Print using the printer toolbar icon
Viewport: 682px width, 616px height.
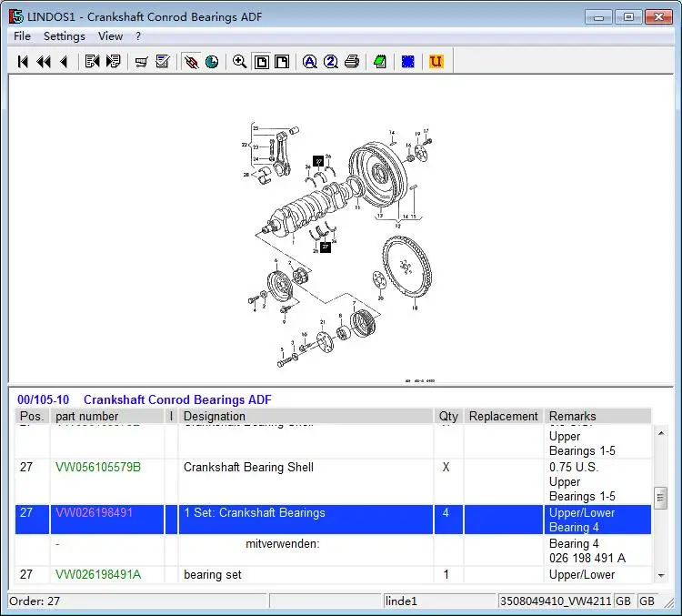pyautogui.click(x=352, y=62)
